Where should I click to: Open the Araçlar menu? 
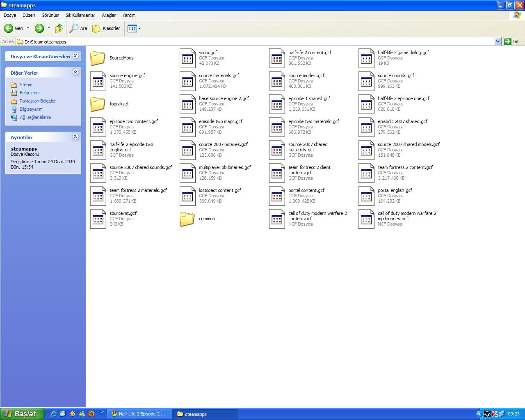tap(109, 15)
